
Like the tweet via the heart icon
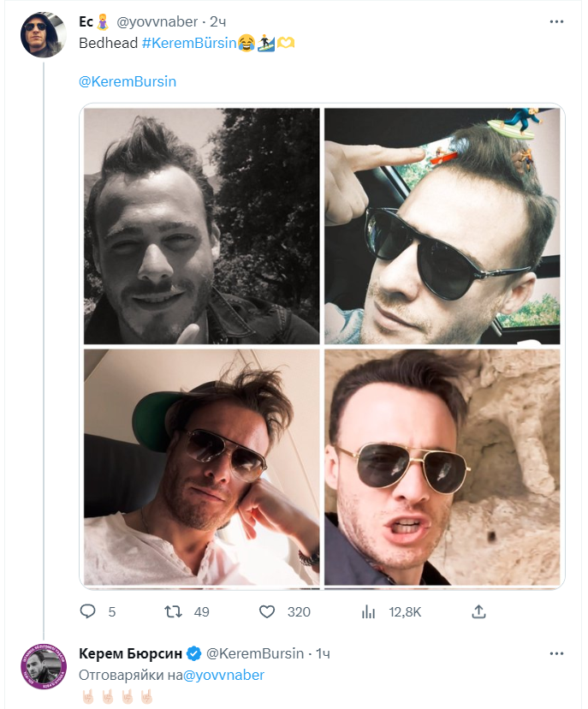(x=267, y=611)
